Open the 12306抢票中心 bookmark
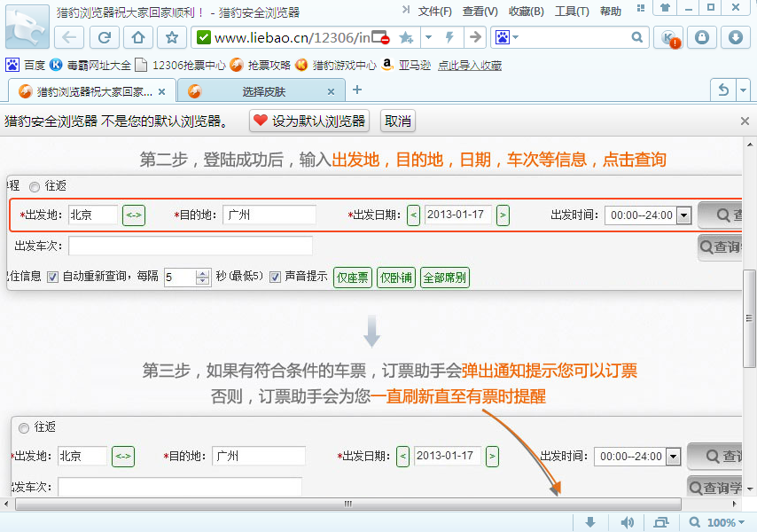Image resolution: width=757 pixels, height=532 pixels. tap(180, 65)
